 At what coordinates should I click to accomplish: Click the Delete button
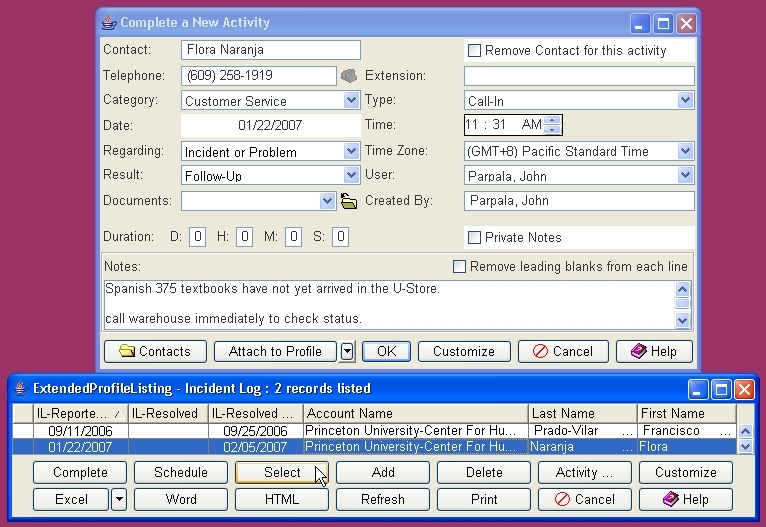tap(484, 472)
